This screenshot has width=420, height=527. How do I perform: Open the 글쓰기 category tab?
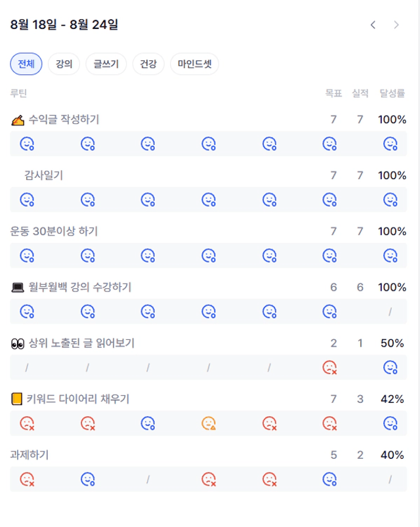(106, 64)
